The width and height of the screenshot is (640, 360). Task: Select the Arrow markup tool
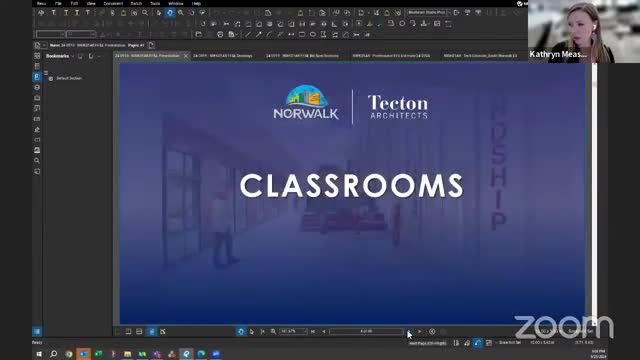(x=258, y=35)
